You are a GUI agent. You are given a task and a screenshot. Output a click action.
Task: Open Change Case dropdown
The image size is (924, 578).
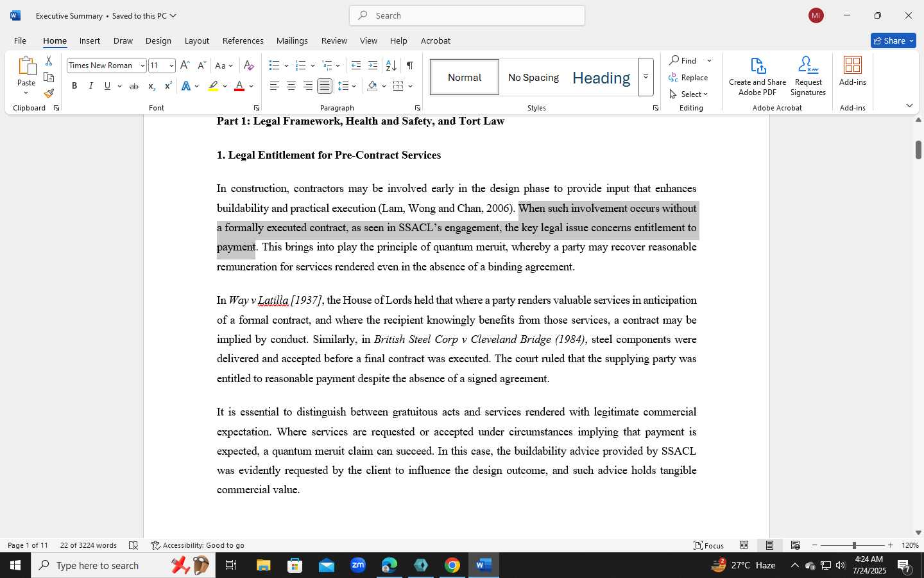(224, 66)
